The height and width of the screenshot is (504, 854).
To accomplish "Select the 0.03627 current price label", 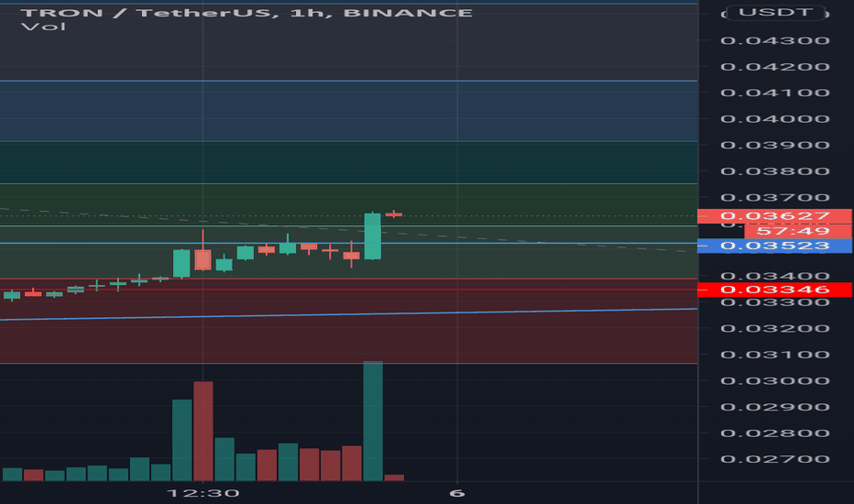I will (x=774, y=215).
